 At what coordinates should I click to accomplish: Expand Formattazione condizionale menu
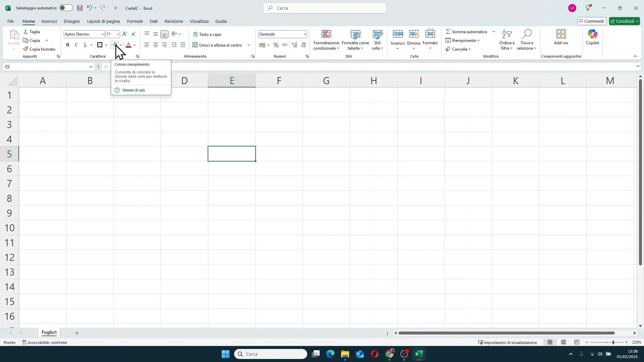pyautogui.click(x=326, y=40)
